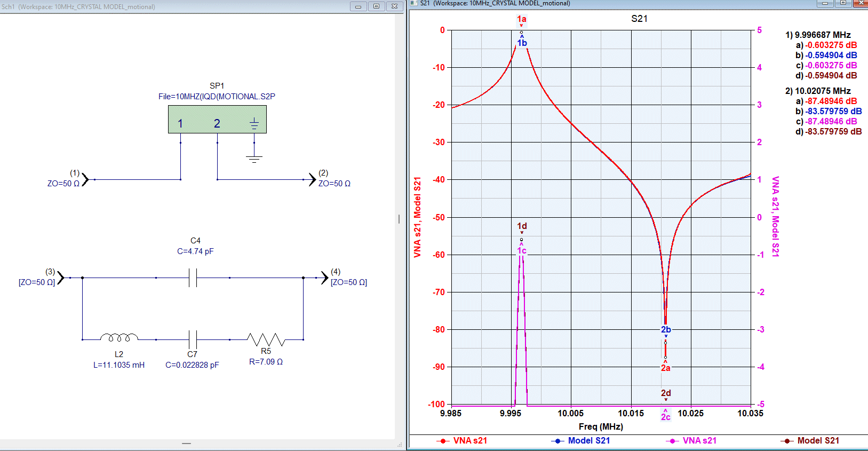Select the L2 inductor symbol
Screen dimensions: 868x451
[119, 337]
